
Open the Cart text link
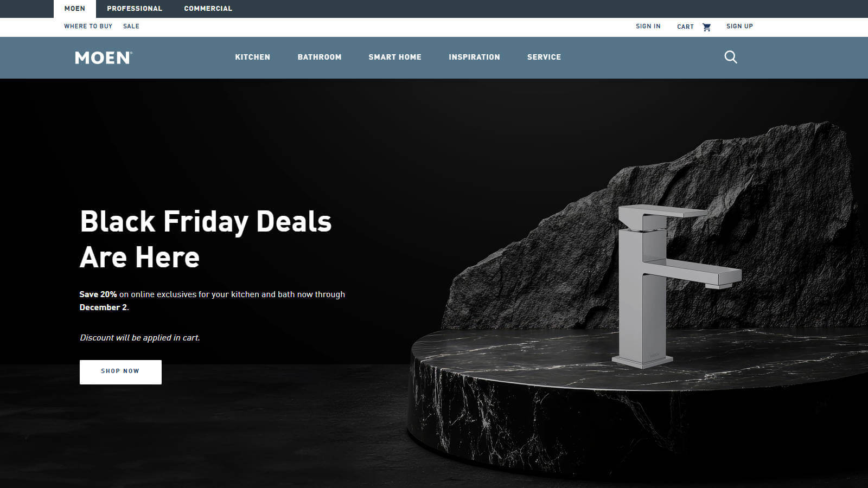[x=685, y=27]
